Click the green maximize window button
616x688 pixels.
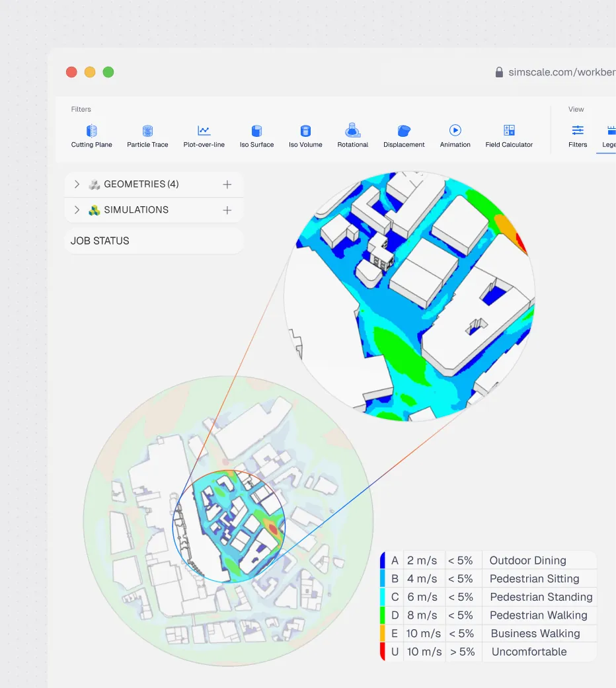(x=108, y=72)
